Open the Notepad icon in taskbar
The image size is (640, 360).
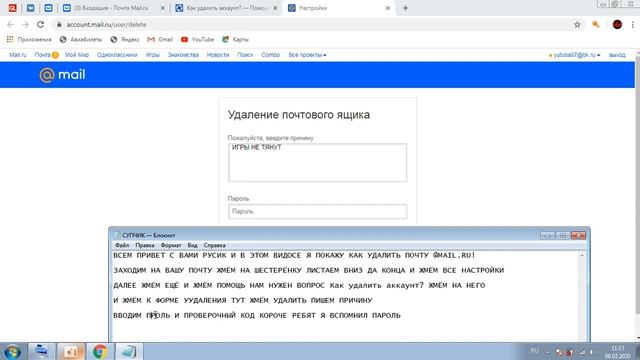click(x=129, y=351)
